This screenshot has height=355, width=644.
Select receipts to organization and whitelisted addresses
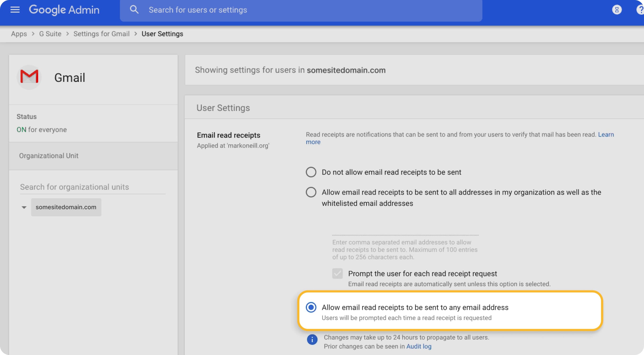pos(311,192)
